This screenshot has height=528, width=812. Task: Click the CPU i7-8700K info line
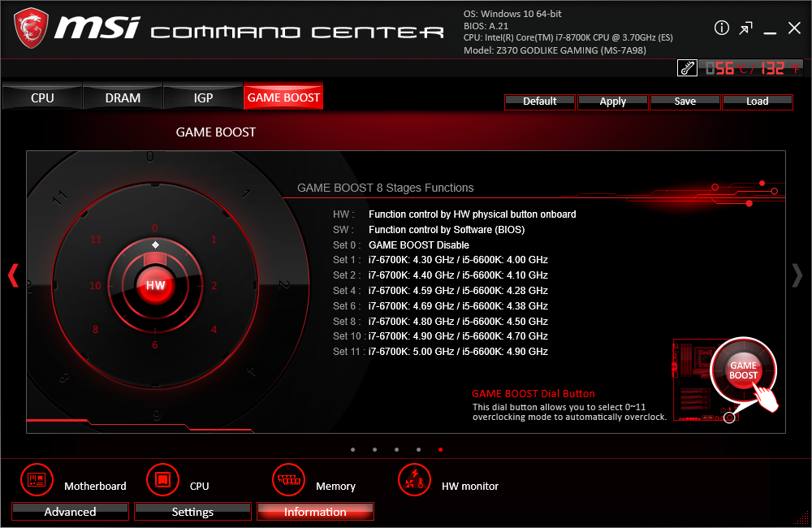[x=568, y=38]
